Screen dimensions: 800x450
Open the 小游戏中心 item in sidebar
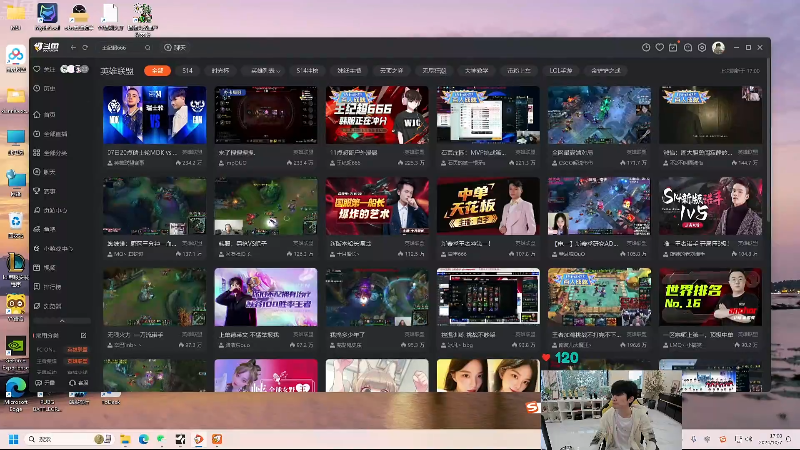pyautogui.click(x=53, y=248)
